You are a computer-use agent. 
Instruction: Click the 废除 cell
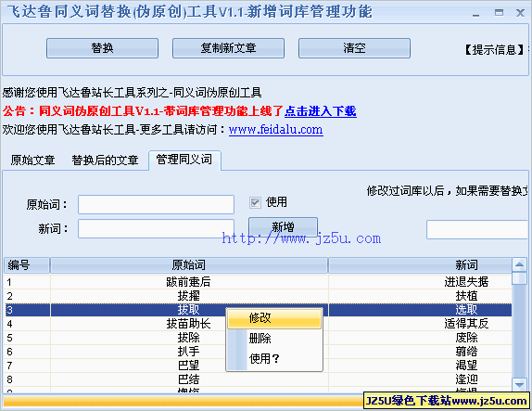tap(420, 338)
